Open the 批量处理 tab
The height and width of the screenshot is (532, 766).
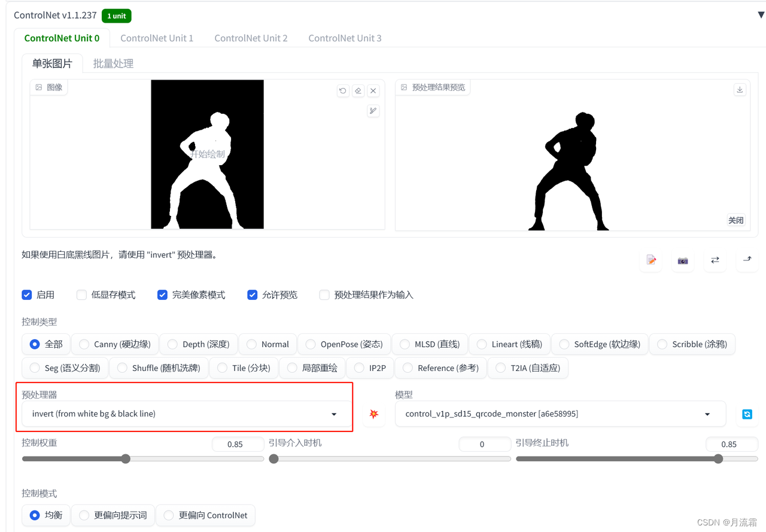pos(113,63)
